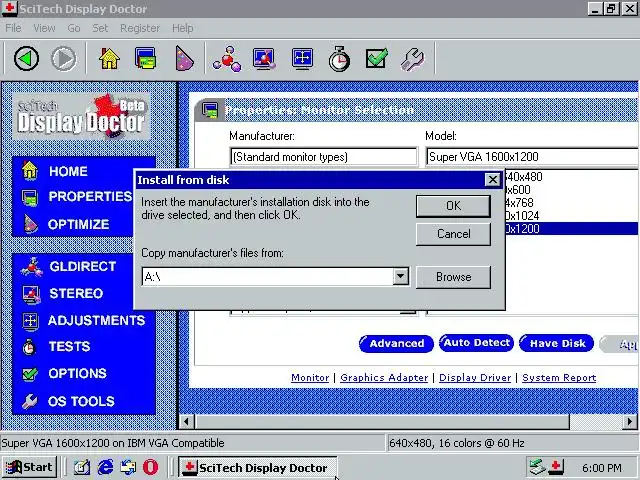
Task: Click the Model field showing Super VGA 1600x1200
Action: click(x=531, y=157)
